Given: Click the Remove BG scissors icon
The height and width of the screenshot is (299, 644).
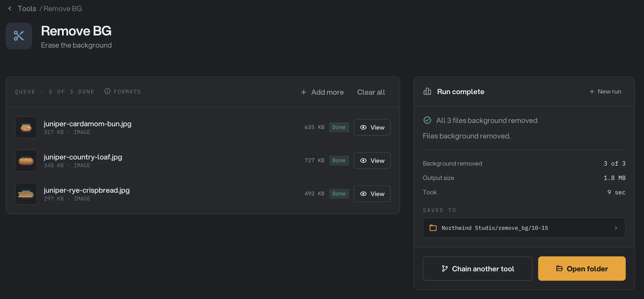Looking at the screenshot, I should click(x=19, y=36).
